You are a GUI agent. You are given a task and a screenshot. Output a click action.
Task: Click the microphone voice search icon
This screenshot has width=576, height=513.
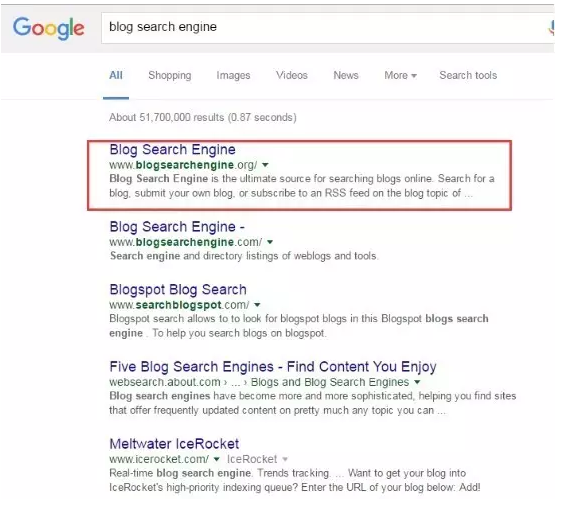coord(551,28)
